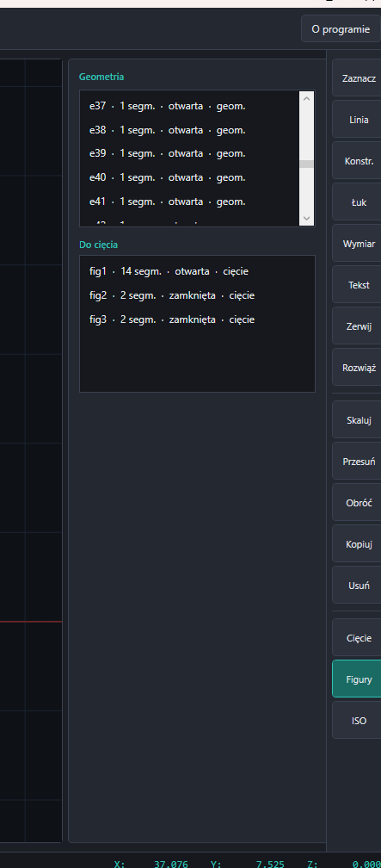
Task: Click the Kopiuj copy button
Action: point(357,544)
